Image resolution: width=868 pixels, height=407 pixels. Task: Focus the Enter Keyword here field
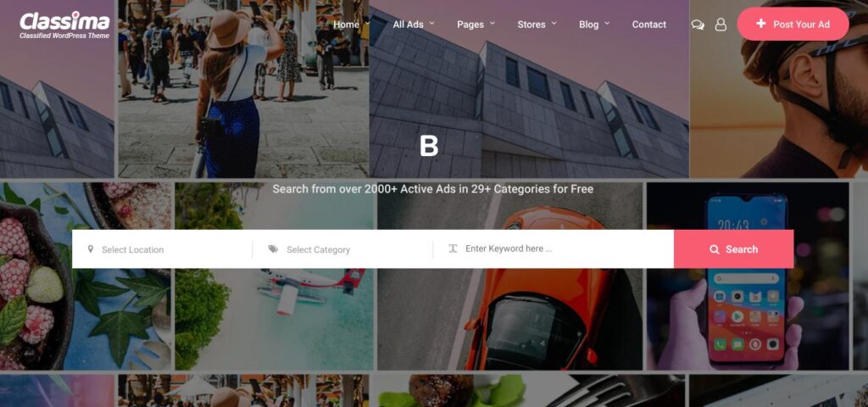(554, 249)
